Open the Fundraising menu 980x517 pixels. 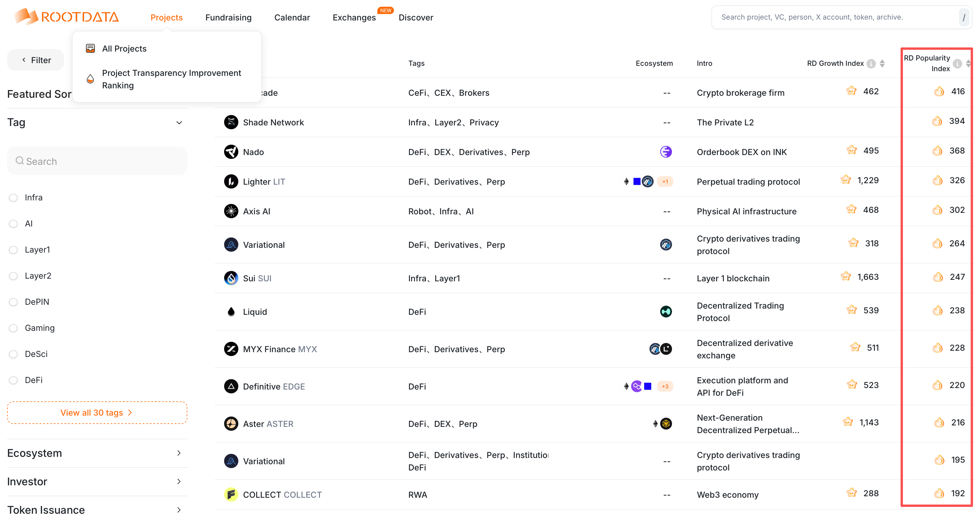point(228,17)
